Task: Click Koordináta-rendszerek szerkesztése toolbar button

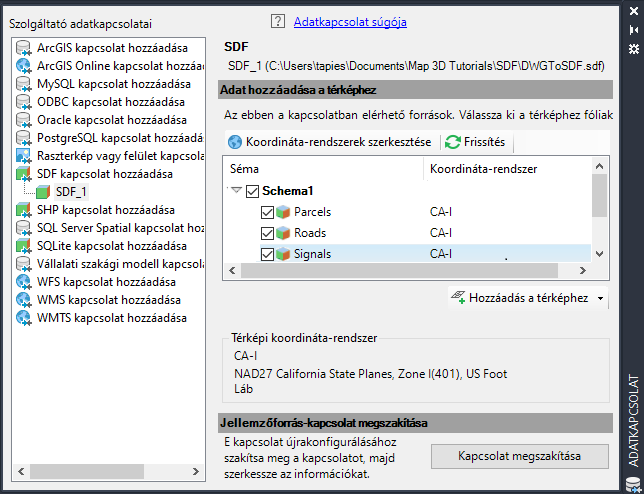Action: point(329,142)
